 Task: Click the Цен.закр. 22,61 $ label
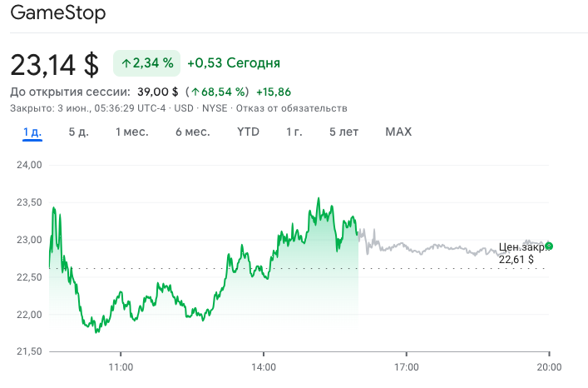coord(521,253)
